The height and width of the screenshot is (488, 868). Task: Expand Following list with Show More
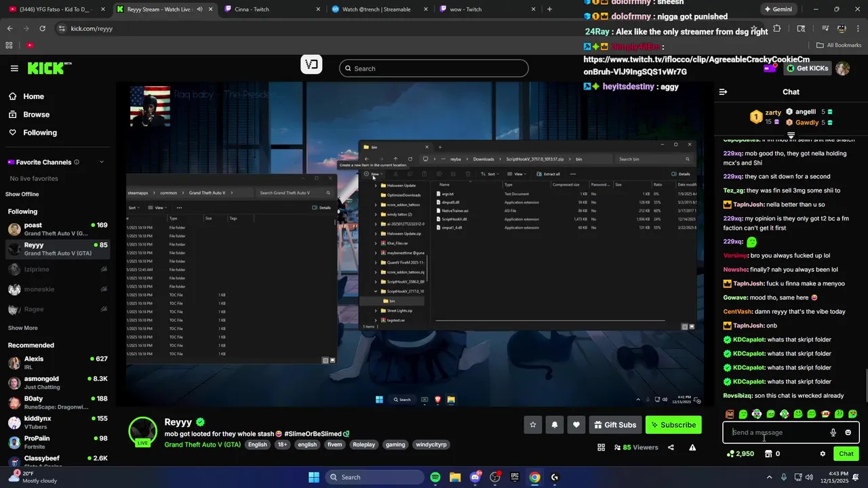pyautogui.click(x=22, y=328)
